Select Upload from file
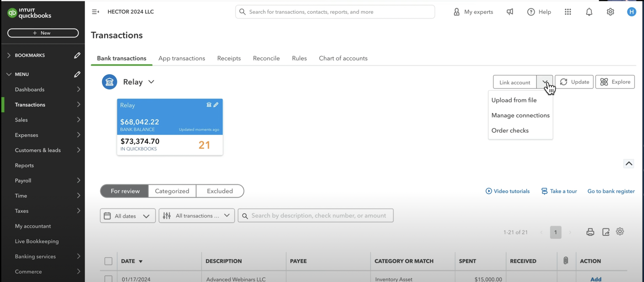 pos(514,100)
